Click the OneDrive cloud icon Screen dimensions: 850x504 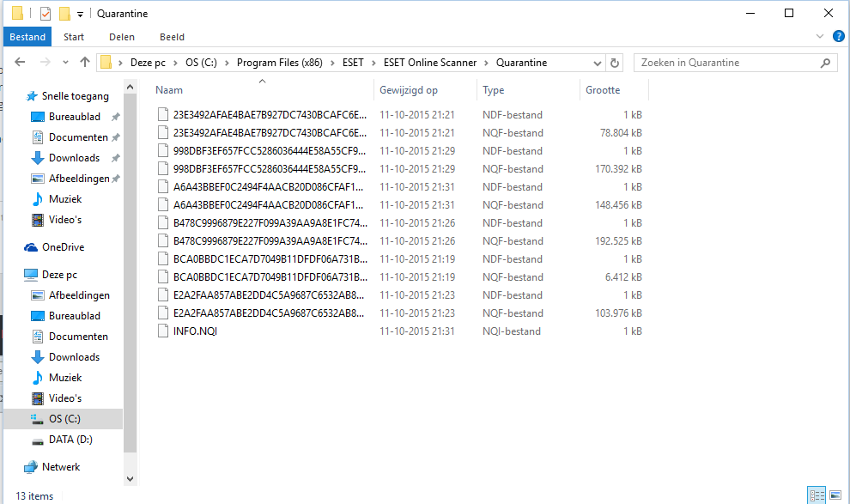click(31, 247)
